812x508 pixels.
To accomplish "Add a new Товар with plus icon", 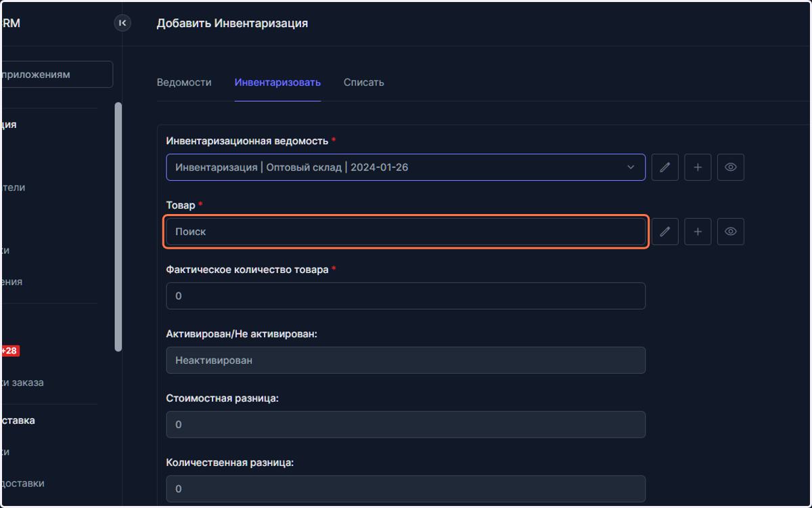I will coord(698,232).
